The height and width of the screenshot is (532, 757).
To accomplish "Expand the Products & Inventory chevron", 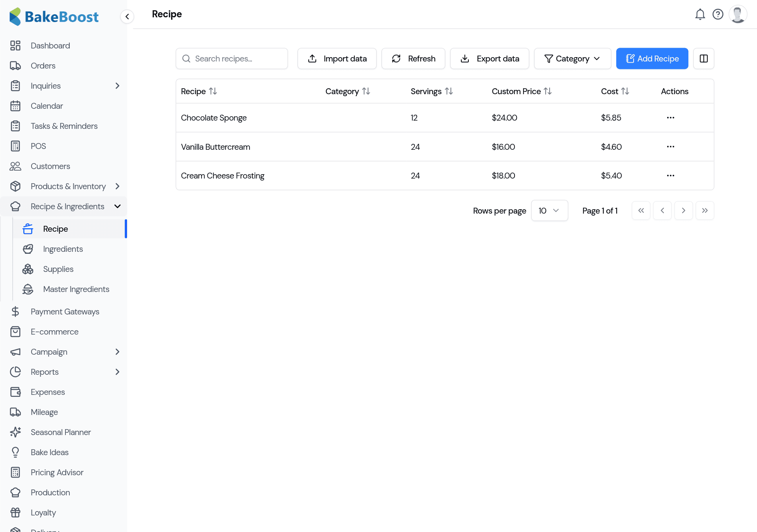I will tap(117, 186).
